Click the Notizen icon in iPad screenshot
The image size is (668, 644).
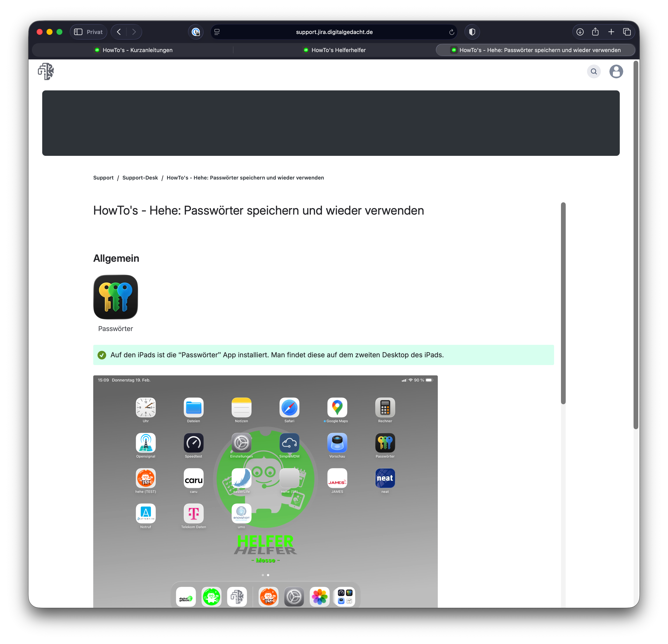(242, 407)
